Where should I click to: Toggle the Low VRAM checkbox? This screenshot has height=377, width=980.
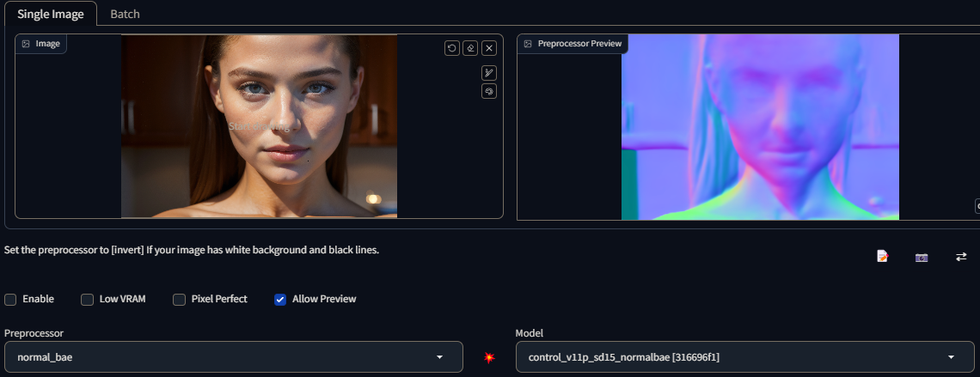[87, 300]
